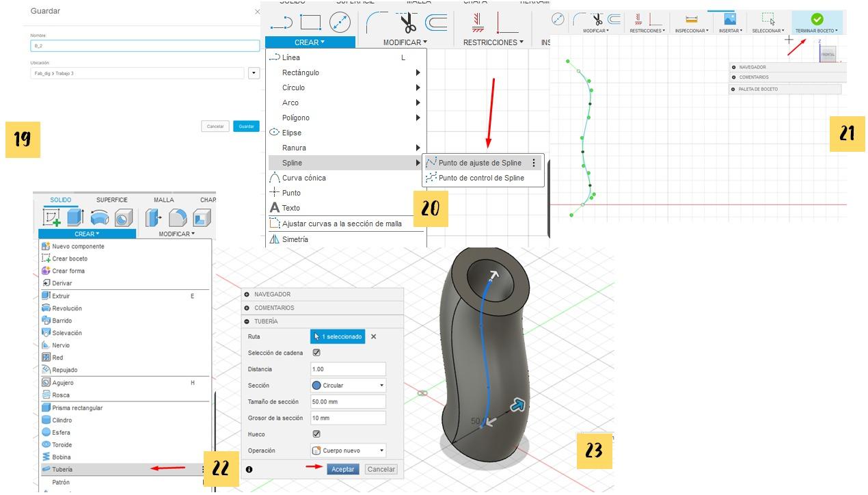The width and height of the screenshot is (868, 495).
Task: Open the large RESTRICCIONES dropdown
Action: pos(493,42)
